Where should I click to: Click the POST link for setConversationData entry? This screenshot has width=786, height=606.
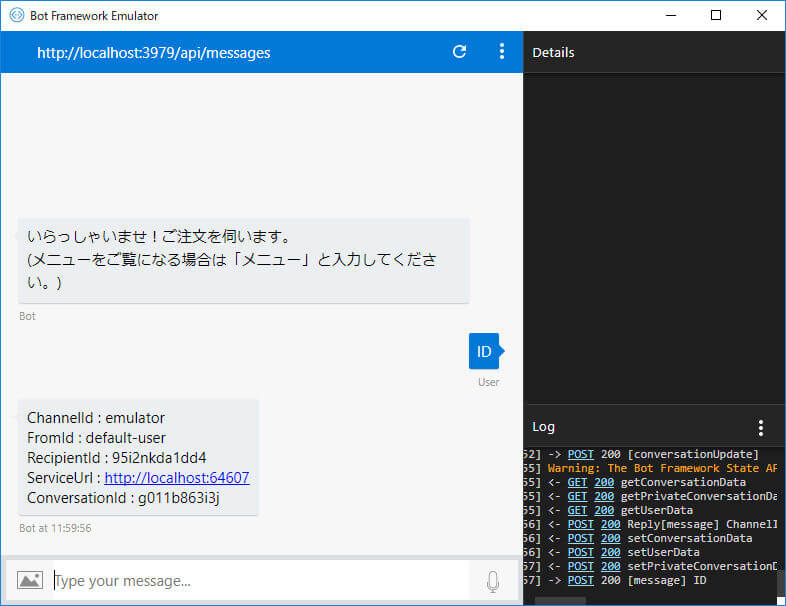click(580, 538)
